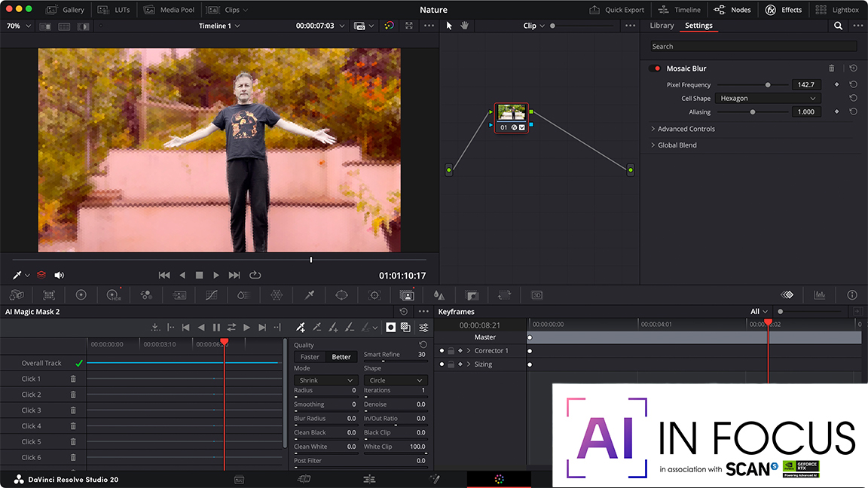Open the Color Wheels palette
868x488 pixels.
tap(81, 295)
